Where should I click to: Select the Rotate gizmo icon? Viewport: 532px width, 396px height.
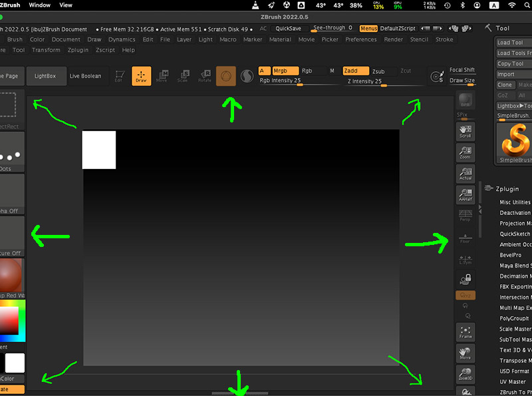coord(205,76)
